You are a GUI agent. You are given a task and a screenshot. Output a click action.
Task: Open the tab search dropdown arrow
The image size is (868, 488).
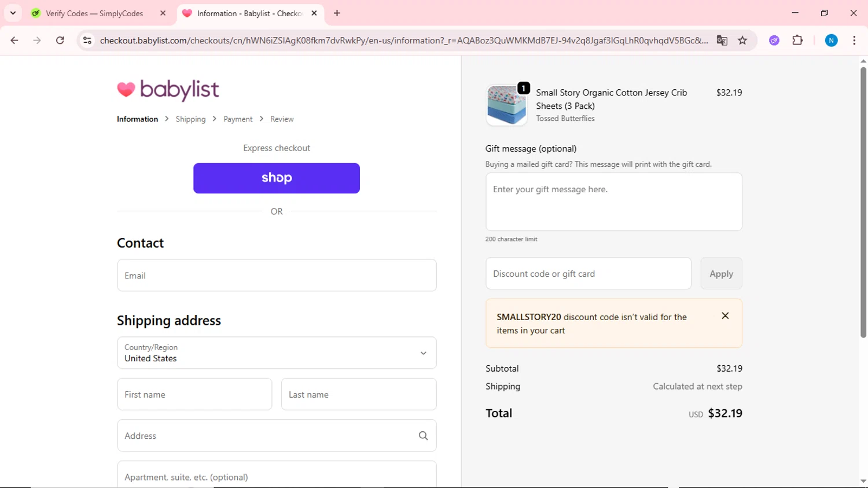(13, 13)
